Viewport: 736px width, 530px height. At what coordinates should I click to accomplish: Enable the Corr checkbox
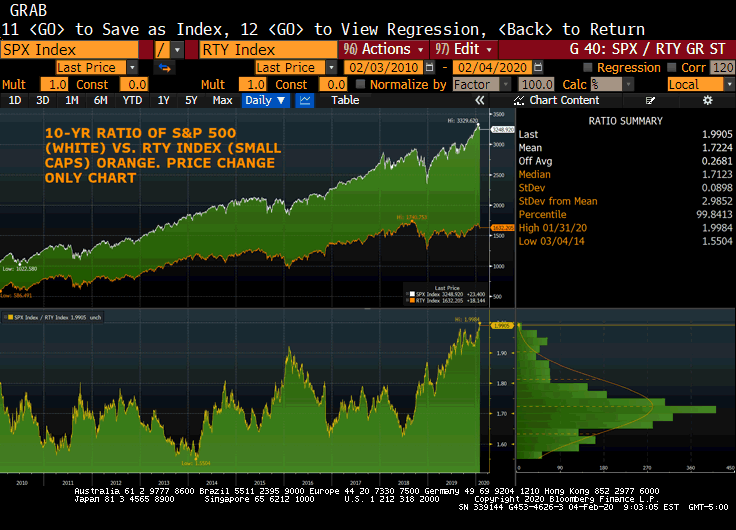click(671, 68)
